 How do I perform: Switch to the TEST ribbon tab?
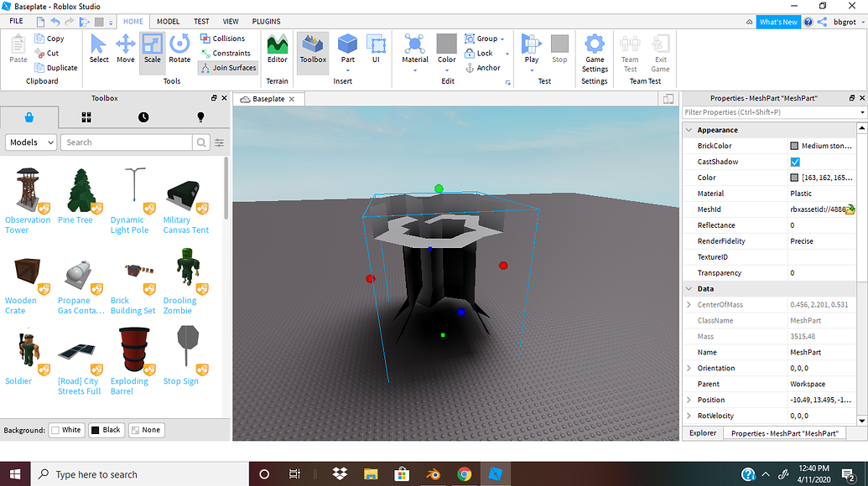click(201, 21)
